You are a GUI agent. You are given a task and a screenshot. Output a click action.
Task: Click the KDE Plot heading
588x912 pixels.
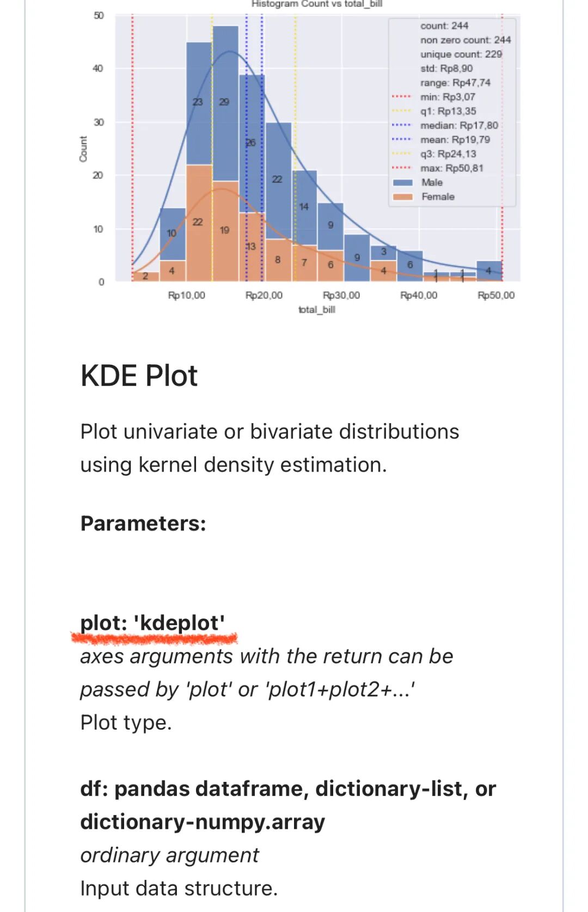(x=139, y=376)
